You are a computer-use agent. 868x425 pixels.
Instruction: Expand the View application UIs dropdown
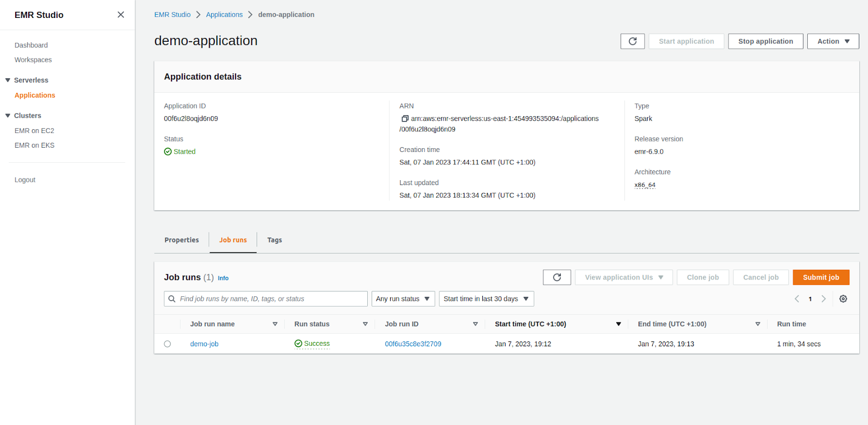[624, 277]
